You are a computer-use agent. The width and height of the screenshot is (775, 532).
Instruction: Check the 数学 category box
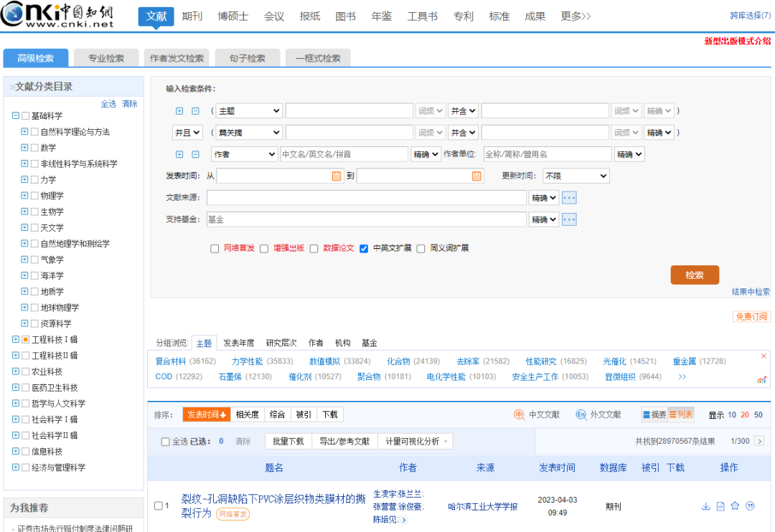[34, 148]
